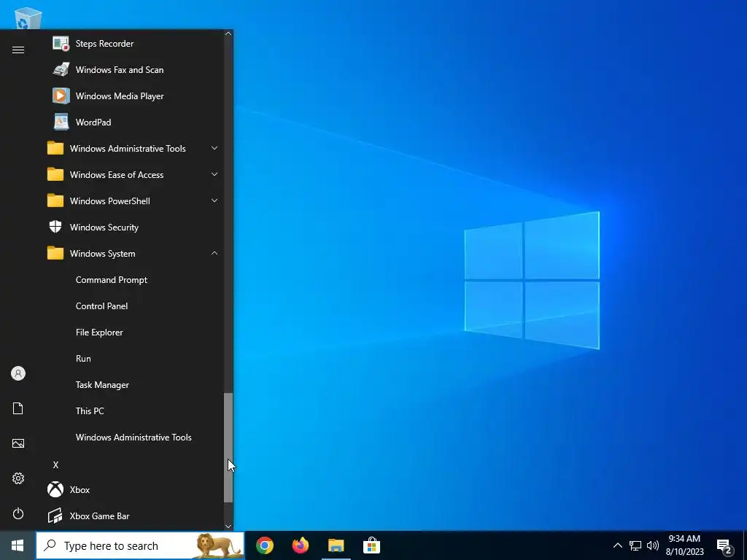The height and width of the screenshot is (560, 747).
Task: Open File Explorer from taskbar
Action: [336, 545]
